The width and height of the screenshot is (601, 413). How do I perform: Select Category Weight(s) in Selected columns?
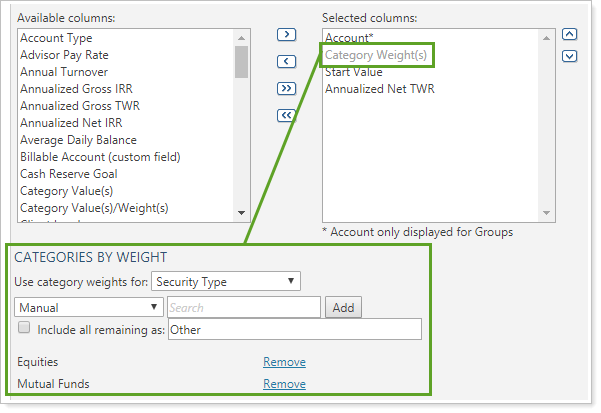pos(377,55)
